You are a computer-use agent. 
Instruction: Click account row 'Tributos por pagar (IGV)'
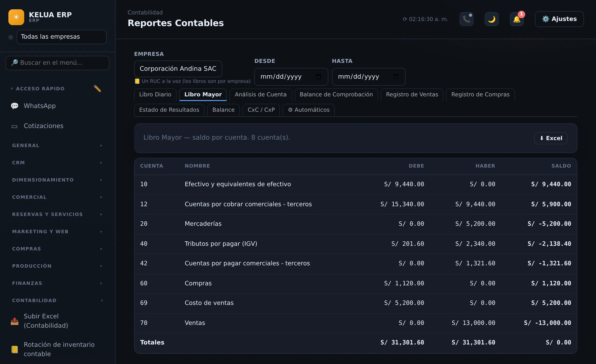click(x=356, y=244)
